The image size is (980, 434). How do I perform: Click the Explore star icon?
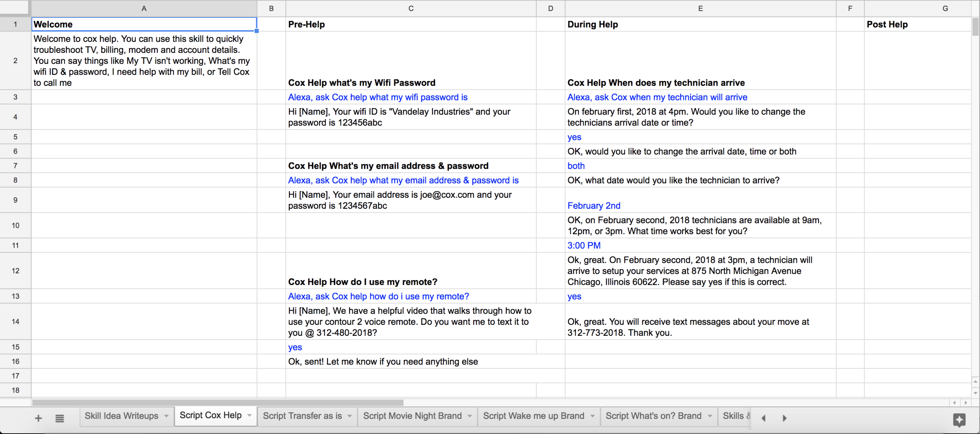[x=959, y=420]
